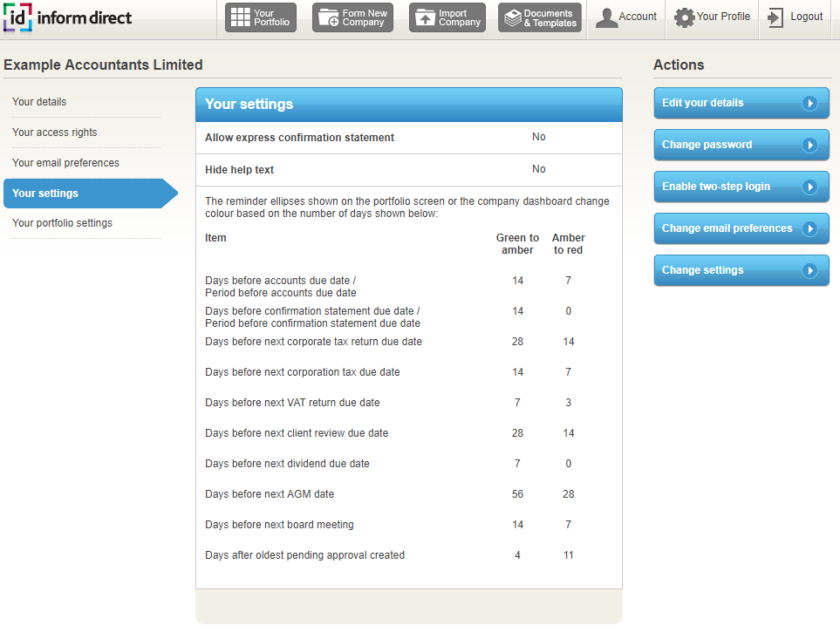This screenshot has width=840, height=632.
Task: Click the Form New Company folder icon
Action: pyautogui.click(x=329, y=17)
